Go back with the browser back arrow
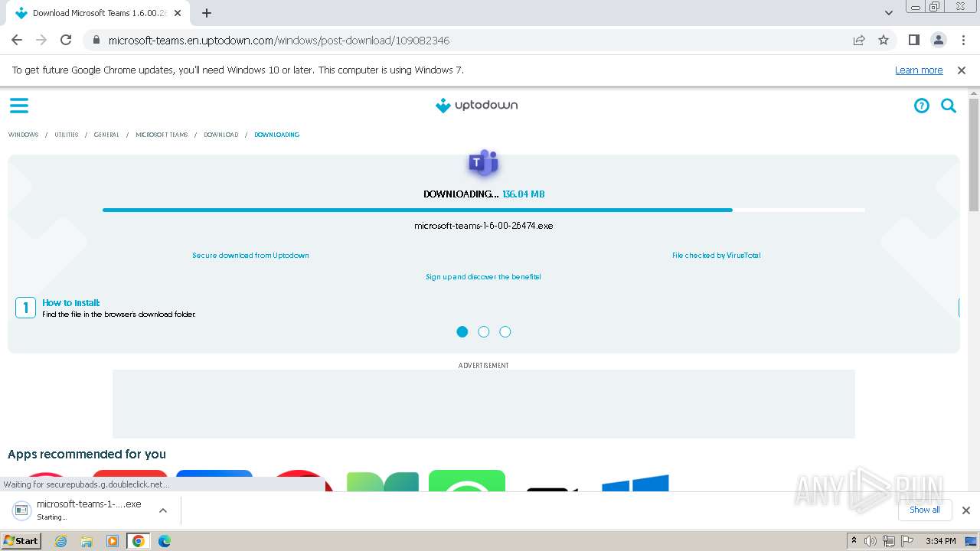The width and height of the screenshot is (980, 551). pos(17,40)
